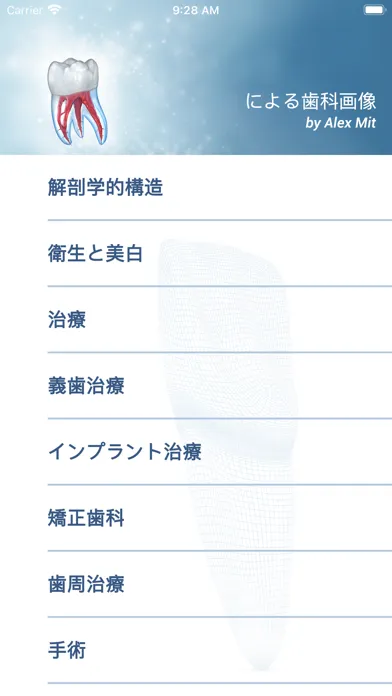Click the battery indicator icon
Image resolution: width=392 pixels, height=696 pixels.
tap(374, 10)
